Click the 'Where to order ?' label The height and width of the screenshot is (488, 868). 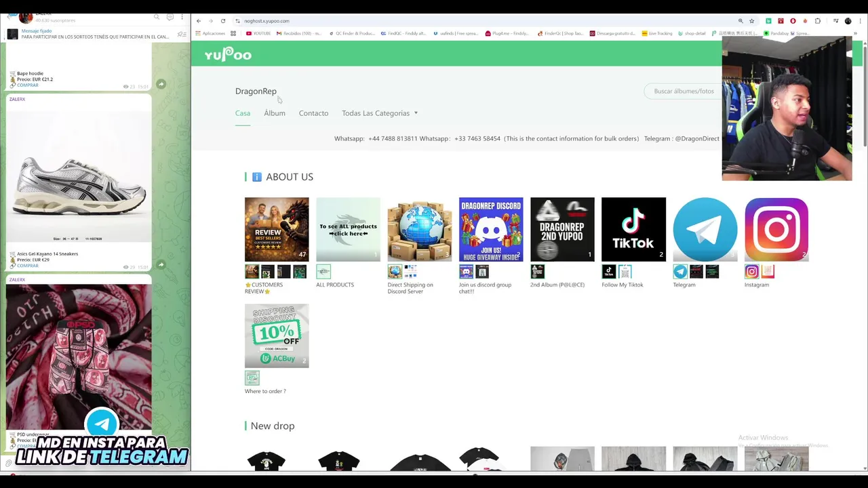pyautogui.click(x=265, y=391)
